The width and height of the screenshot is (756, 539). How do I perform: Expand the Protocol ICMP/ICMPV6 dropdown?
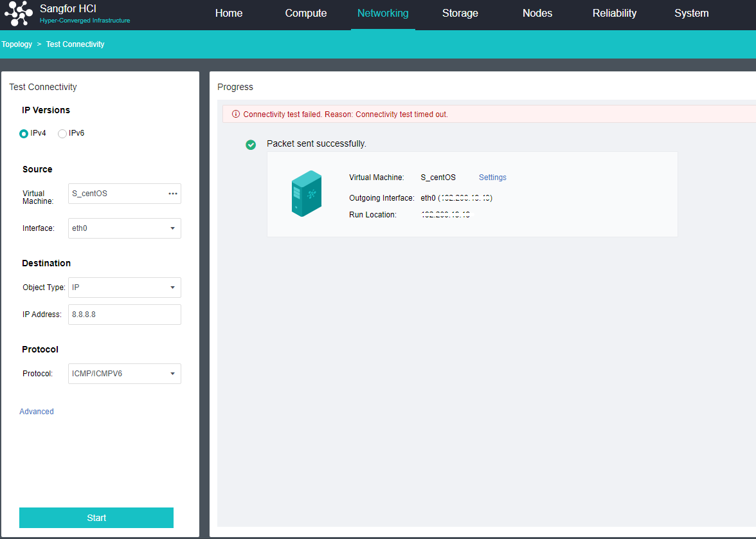pyautogui.click(x=172, y=374)
